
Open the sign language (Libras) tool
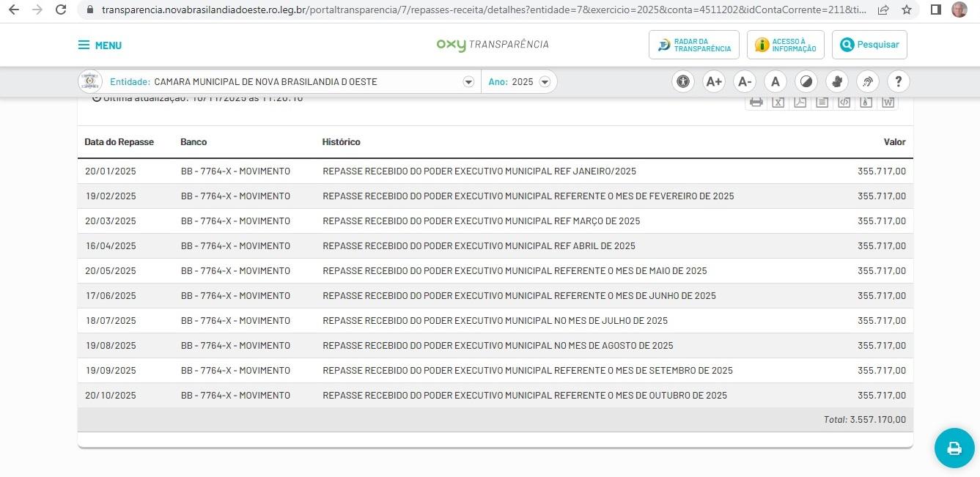click(x=836, y=81)
